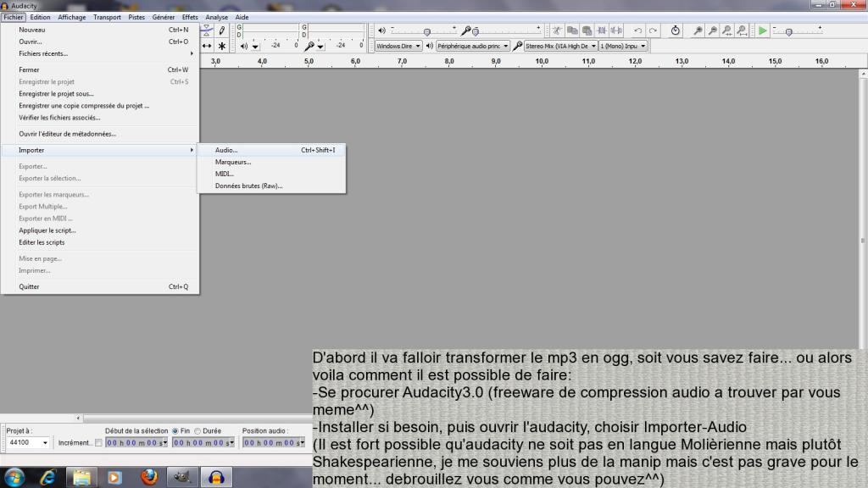Click the Silence audio icon
Screen dimensions: 868x488
click(616, 30)
